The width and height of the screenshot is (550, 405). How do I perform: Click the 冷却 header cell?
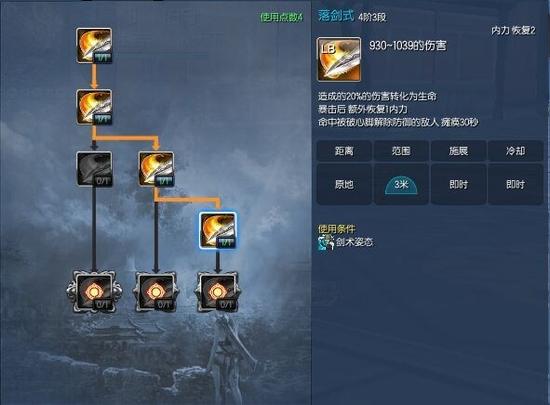click(516, 151)
